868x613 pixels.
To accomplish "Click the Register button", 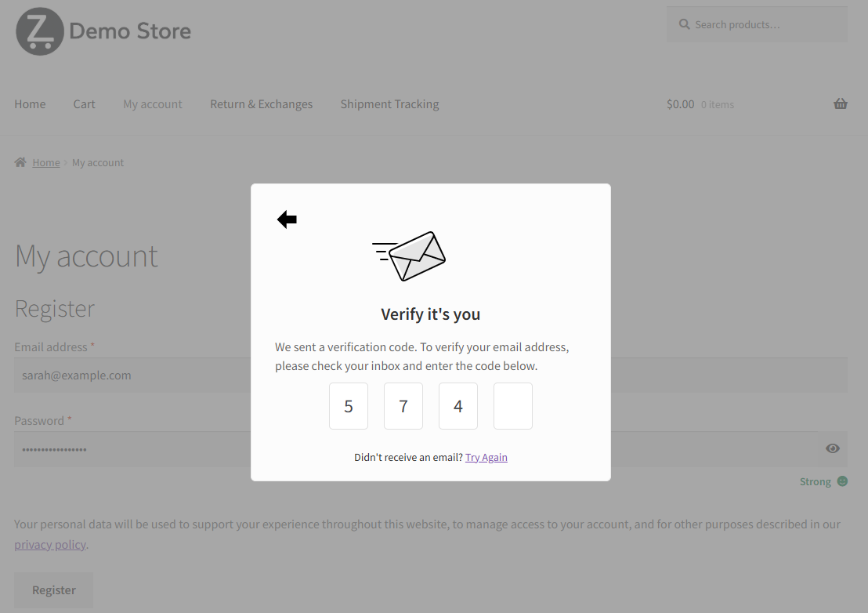I will [54, 590].
